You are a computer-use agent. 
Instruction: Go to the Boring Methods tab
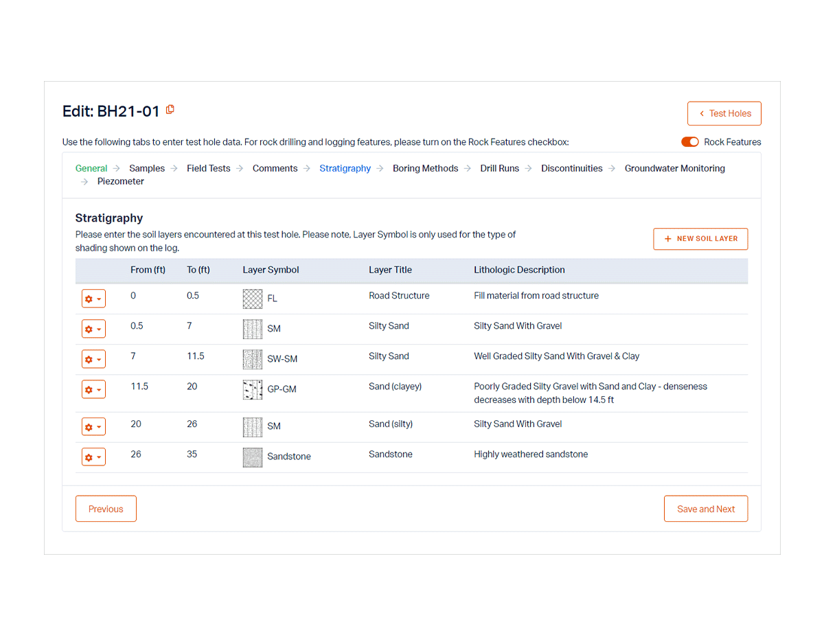point(425,168)
